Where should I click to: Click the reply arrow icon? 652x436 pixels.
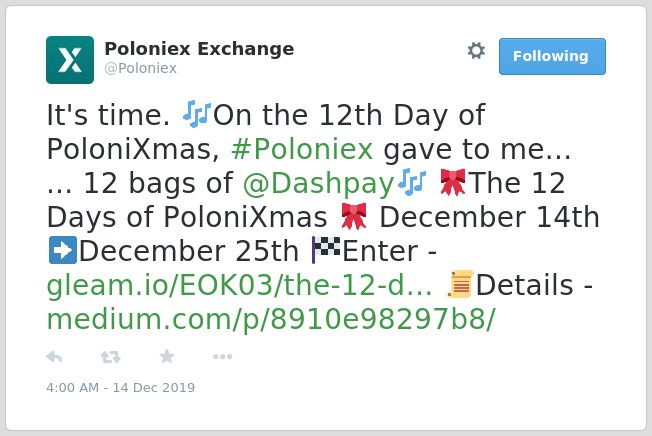[54, 357]
